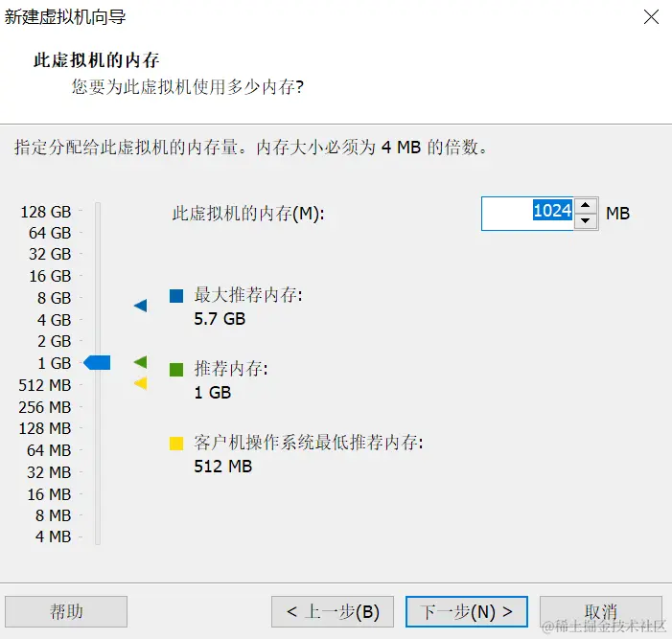Click the MB unit label beside the field

(x=617, y=214)
